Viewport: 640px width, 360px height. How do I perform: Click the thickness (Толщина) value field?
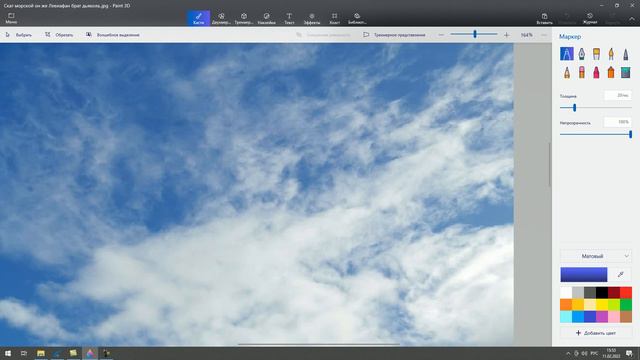pos(618,96)
